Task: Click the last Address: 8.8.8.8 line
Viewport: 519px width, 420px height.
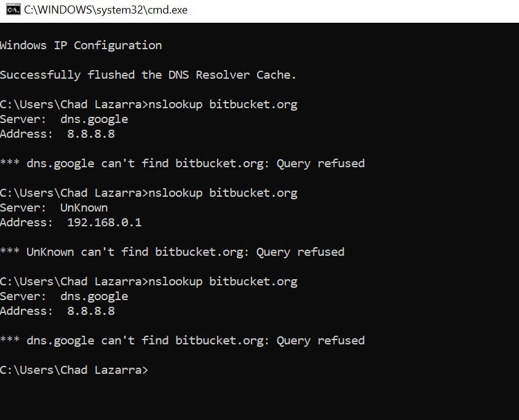Action: (57, 311)
